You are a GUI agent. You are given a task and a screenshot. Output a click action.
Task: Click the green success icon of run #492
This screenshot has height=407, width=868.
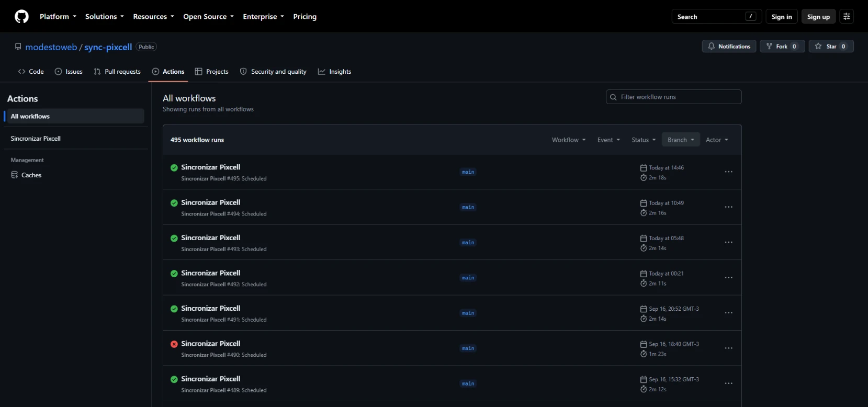[x=174, y=274]
